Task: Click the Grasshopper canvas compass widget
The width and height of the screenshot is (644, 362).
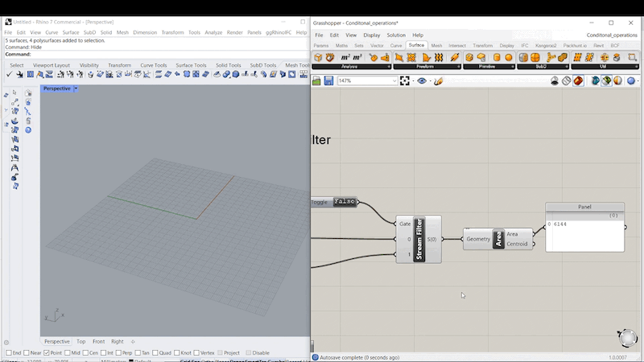Action: (x=628, y=337)
